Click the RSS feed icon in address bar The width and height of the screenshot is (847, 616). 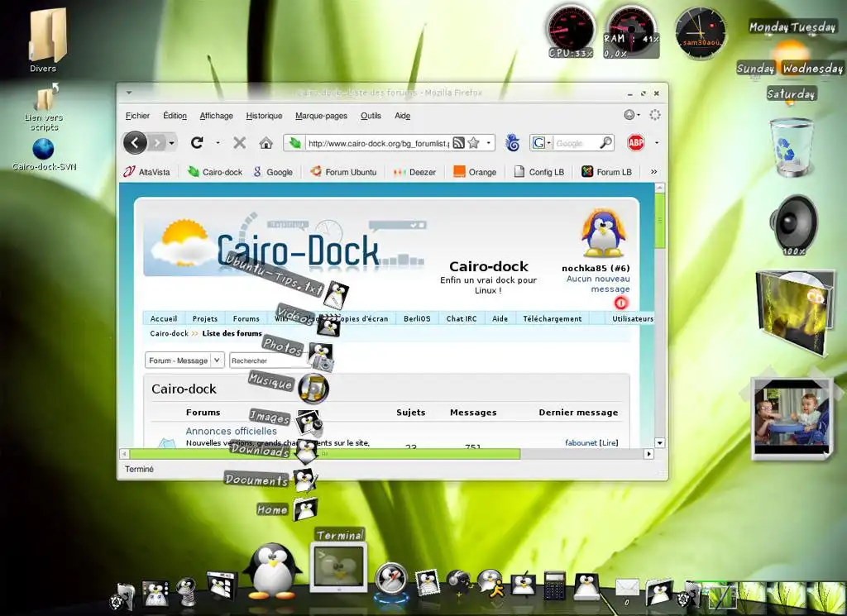[x=458, y=143]
